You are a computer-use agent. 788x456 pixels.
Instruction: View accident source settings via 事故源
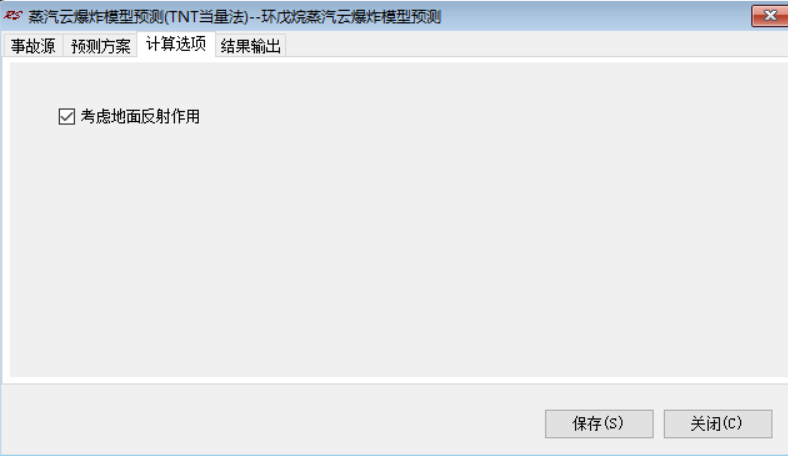pos(33,46)
